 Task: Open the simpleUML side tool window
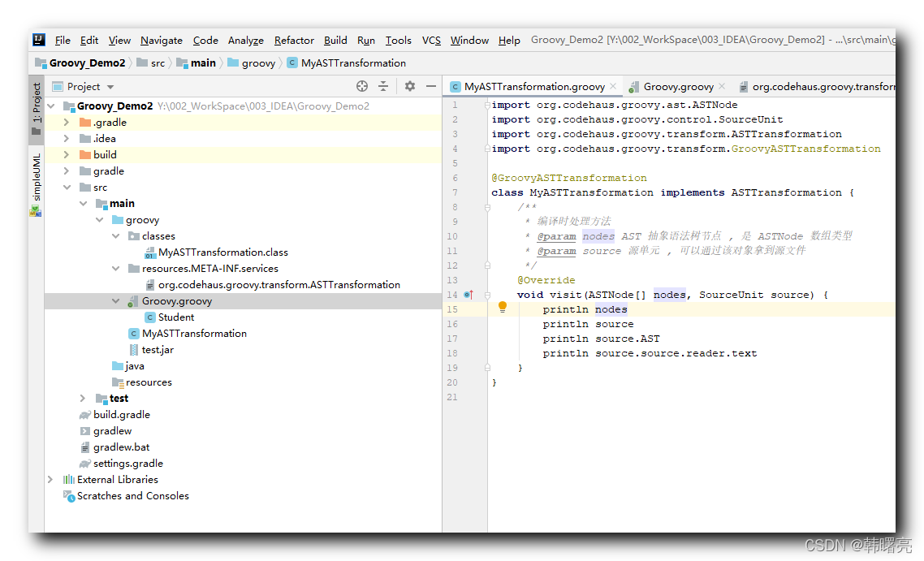tap(37, 183)
